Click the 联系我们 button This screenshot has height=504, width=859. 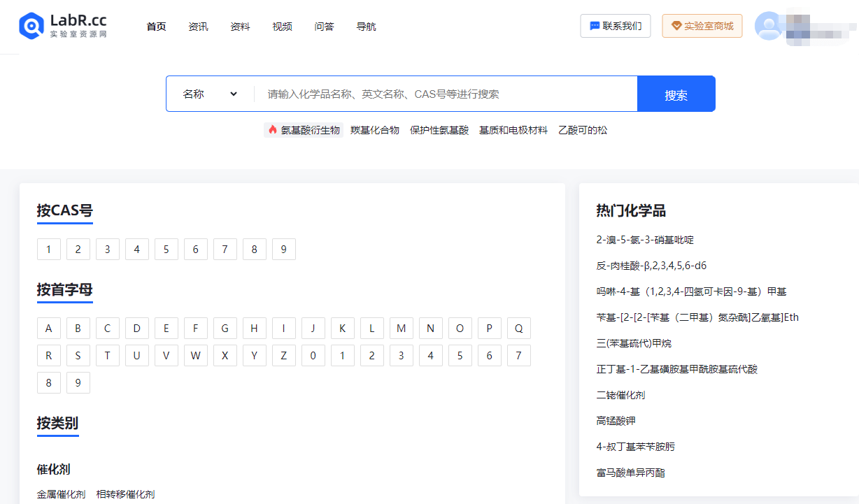pyautogui.click(x=616, y=26)
